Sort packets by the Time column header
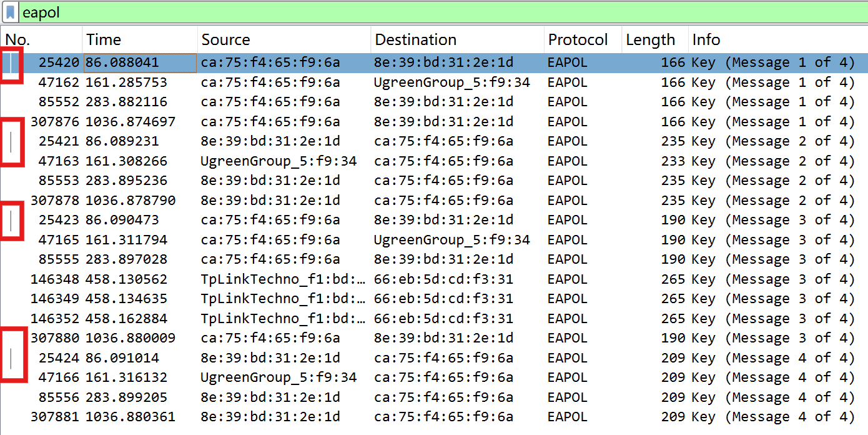The height and width of the screenshot is (435, 868). pyautogui.click(x=104, y=40)
